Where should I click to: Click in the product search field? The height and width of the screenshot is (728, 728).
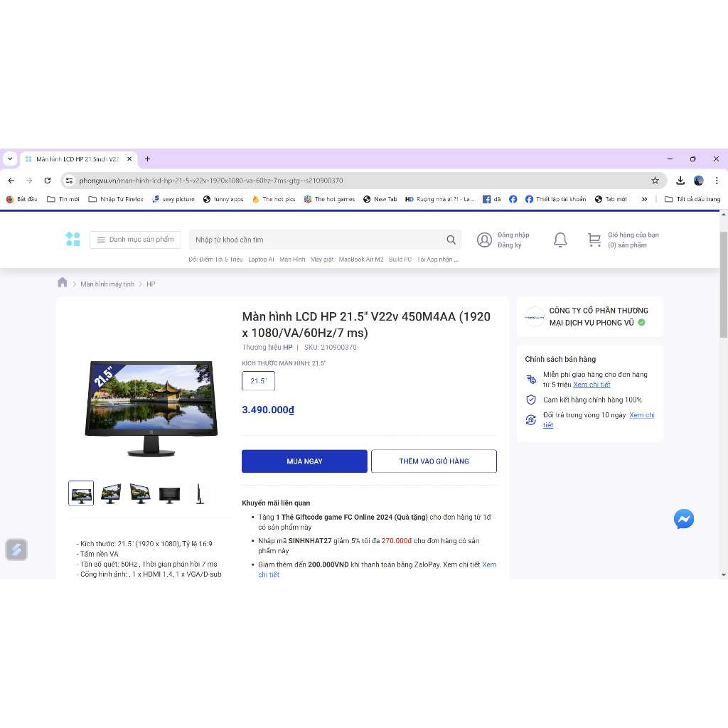pyautogui.click(x=316, y=240)
